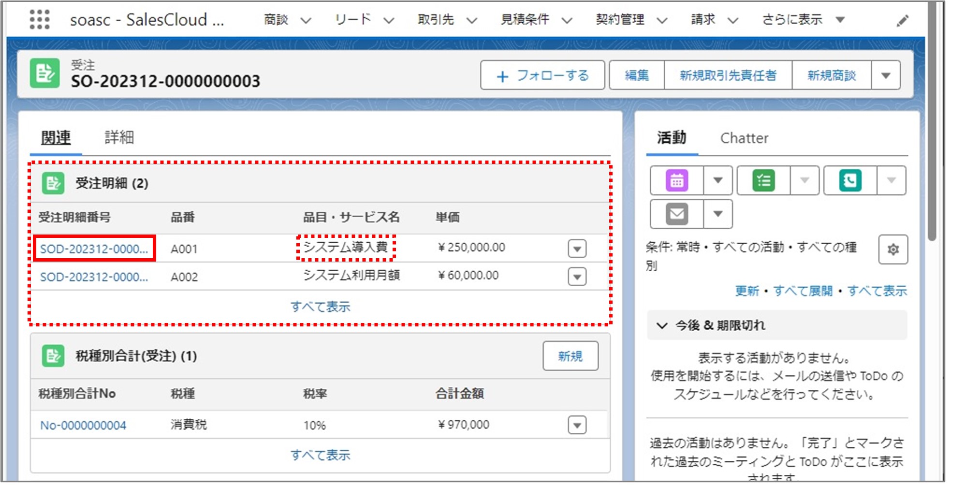The height and width of the screenshot is (485, 980).
Task: Expand the 取引先 navigation dropdown
Action: point(472,20)
